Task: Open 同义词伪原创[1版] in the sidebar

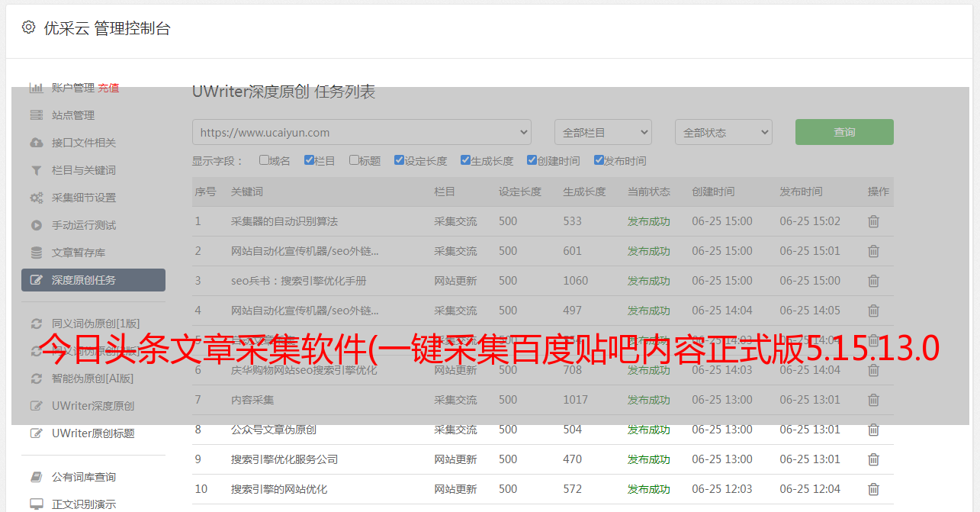Action: pyautogui.click(x=96, y=324)
